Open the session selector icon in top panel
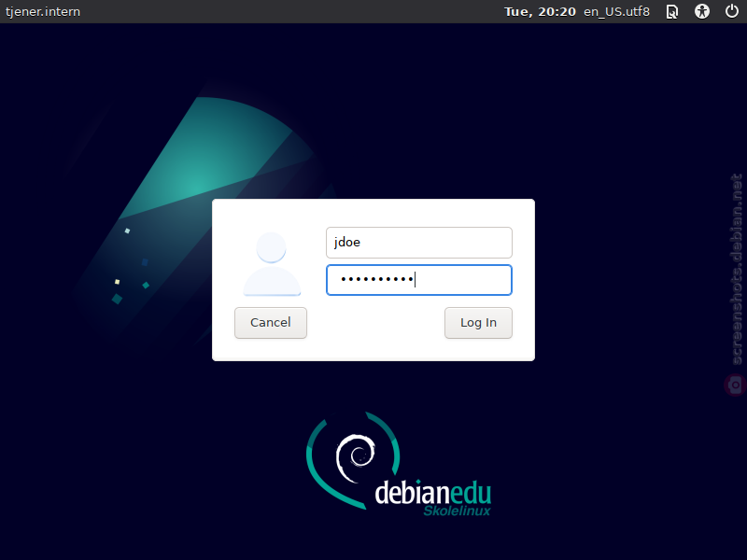 pos(671,11)
